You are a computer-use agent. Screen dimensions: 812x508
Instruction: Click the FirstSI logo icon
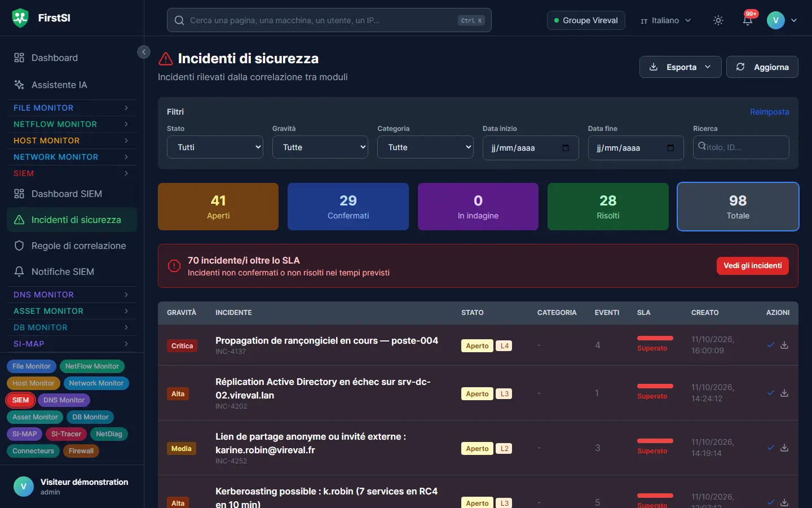click(20, 18)
